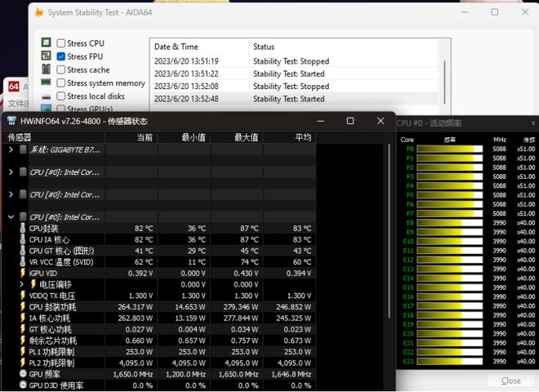Click the circle icon of GPU D3D 使用率 row
This screenshot has width=539, height=392.
pos(23,385)
